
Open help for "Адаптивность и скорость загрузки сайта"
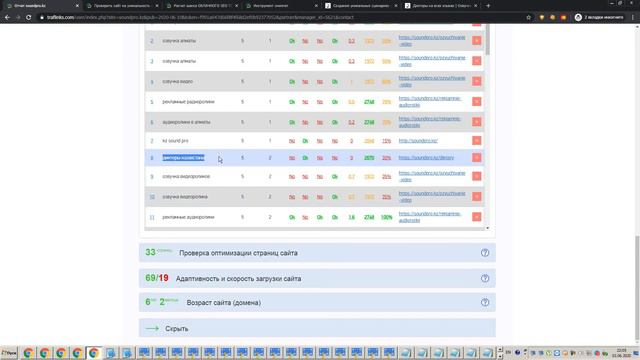tap(485, 278)
